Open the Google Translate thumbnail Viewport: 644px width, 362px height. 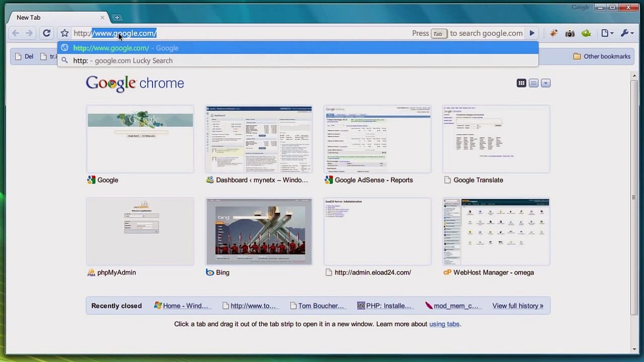click(x=496, y=139)
